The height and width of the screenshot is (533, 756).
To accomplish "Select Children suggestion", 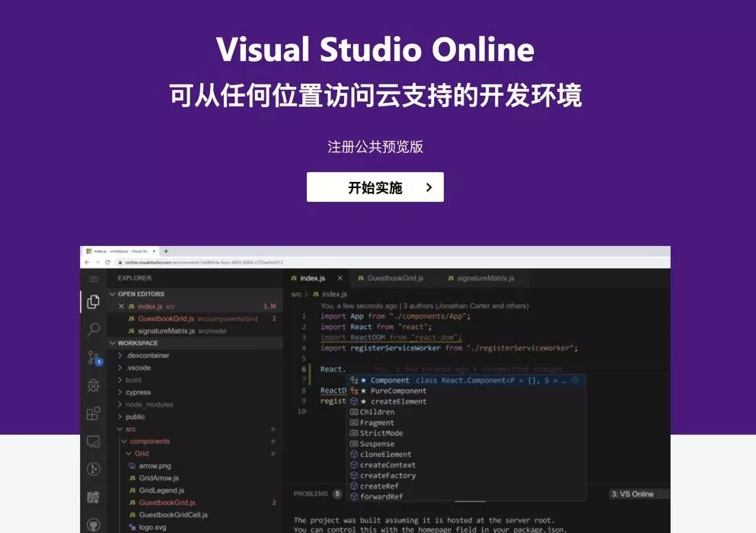I will [x=466, y=413].
